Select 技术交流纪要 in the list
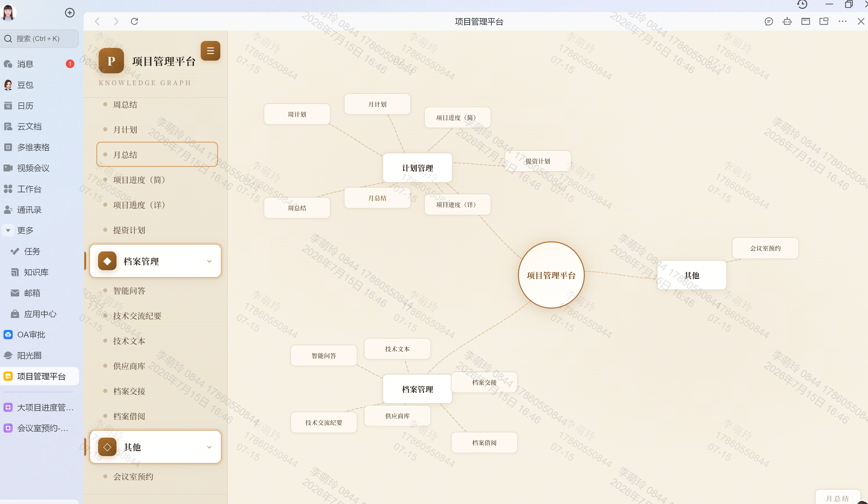The width and height of the screenshot is (868, 504). tap(137, 316)
